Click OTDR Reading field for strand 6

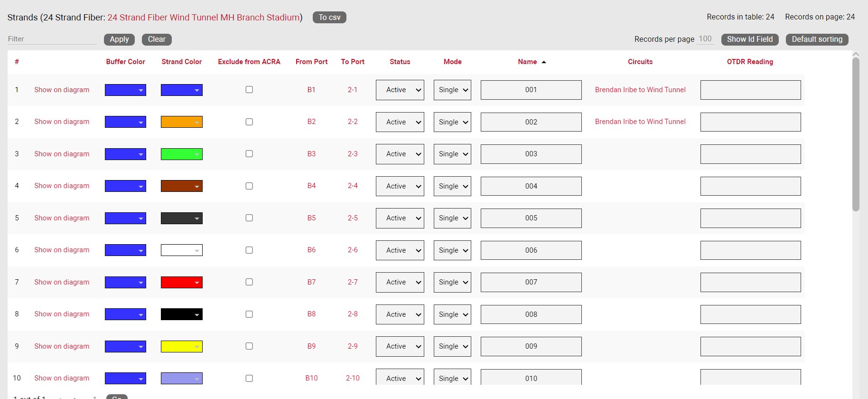coord(750,250)
